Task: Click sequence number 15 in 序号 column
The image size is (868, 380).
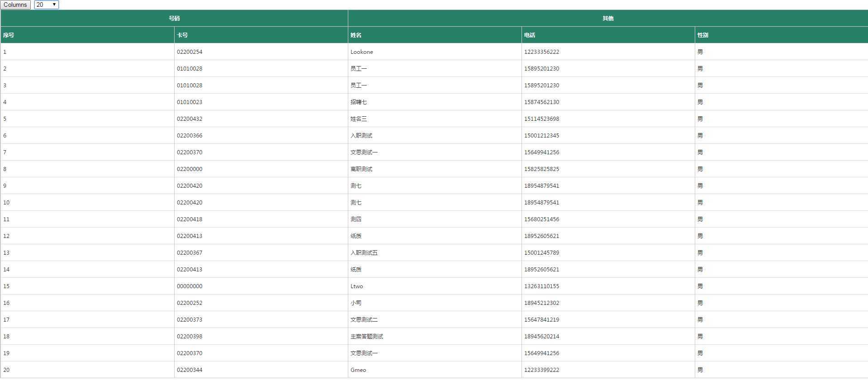Action: pos(6,286)
